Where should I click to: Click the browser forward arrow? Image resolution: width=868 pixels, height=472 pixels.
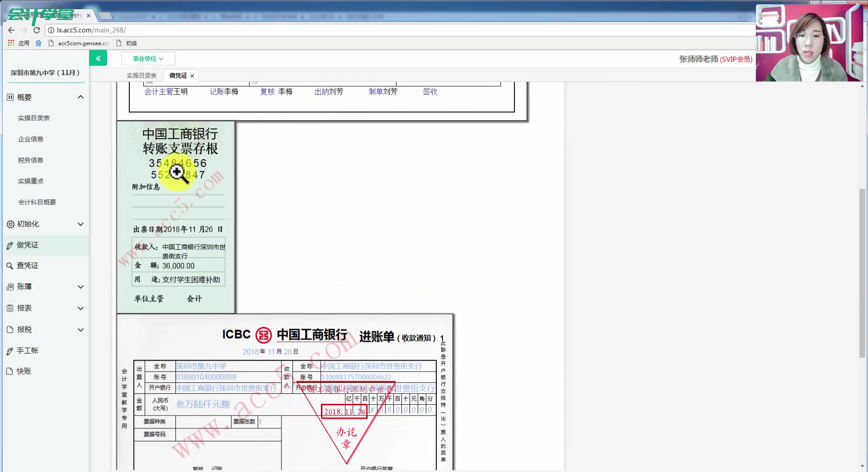(x=24, y=30)
